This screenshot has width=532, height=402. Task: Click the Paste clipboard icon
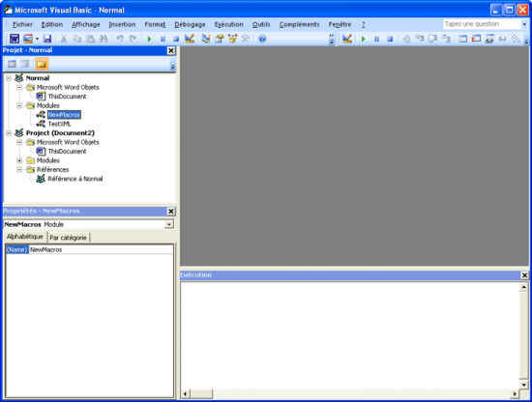tap(90, 39)
